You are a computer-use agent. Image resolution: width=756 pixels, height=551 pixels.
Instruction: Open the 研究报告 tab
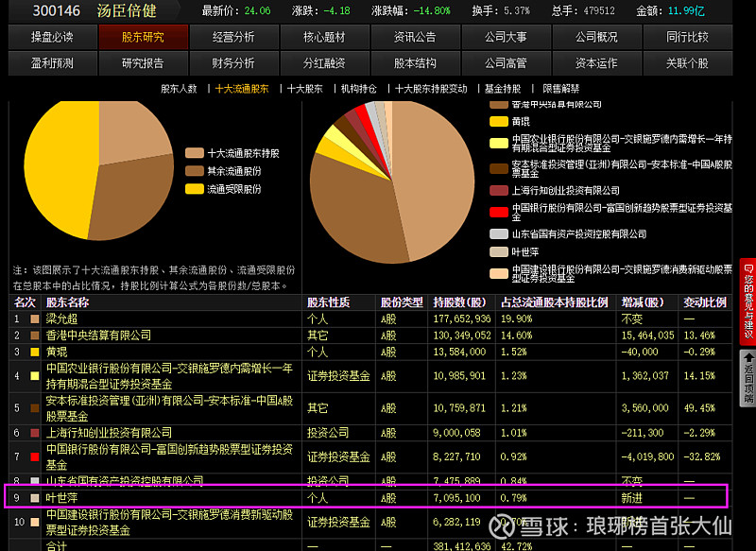144,63
